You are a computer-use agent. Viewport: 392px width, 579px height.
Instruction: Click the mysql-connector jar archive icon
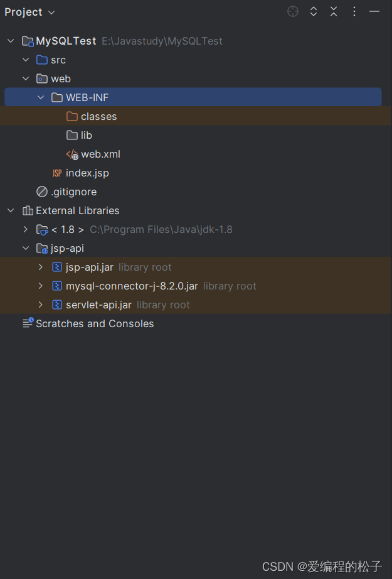coord(57,286)
